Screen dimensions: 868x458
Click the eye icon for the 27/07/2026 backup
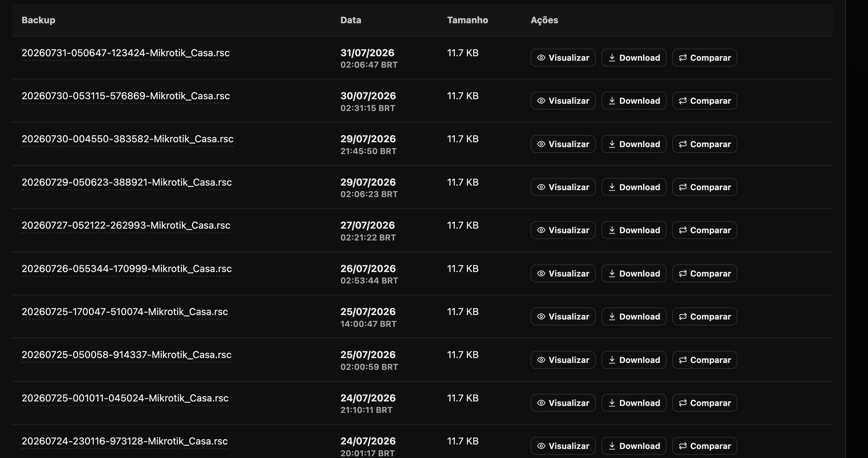coord(541,230)
